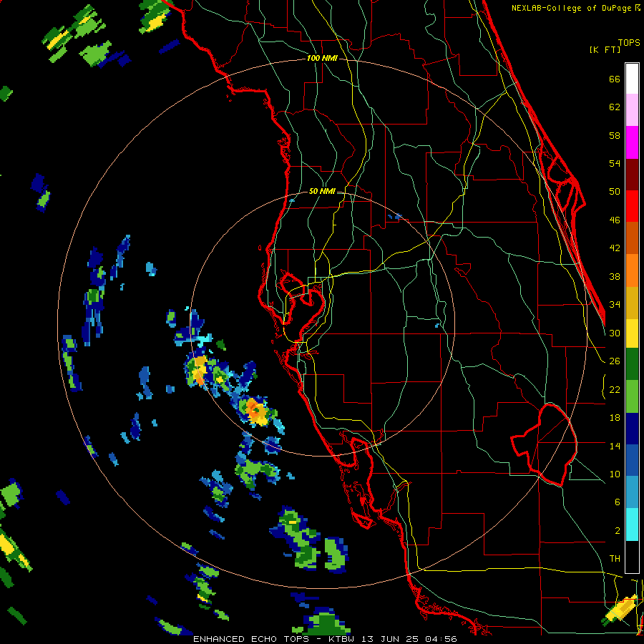The height and width of the screenshot is (644, 644).
Task: Click the legend value "22"
Action: [615, 389]
